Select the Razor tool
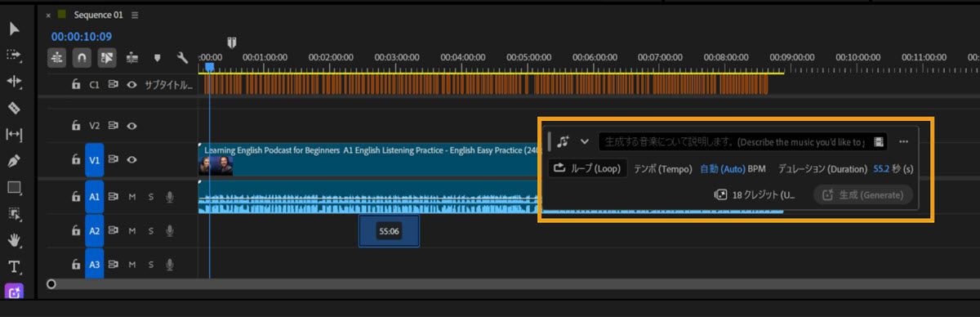This screenshot has height=317, width=980. click(x=15, y=108)
